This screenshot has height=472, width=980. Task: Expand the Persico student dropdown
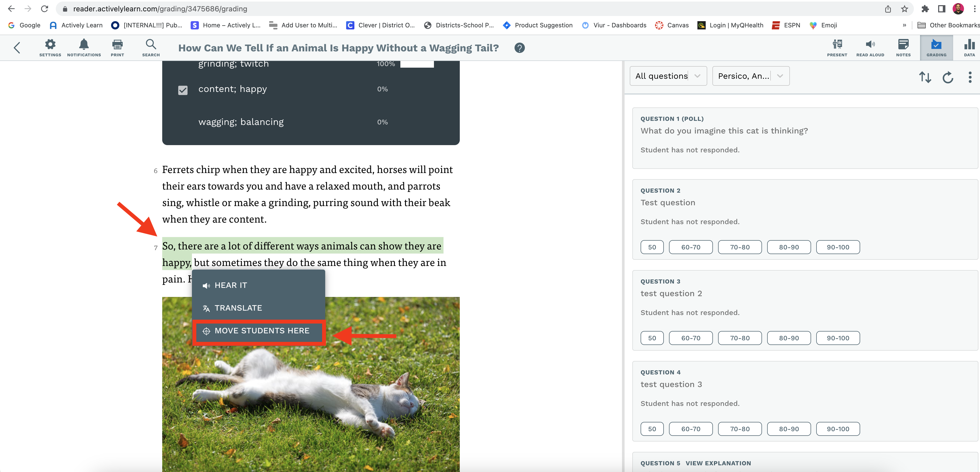751,76
